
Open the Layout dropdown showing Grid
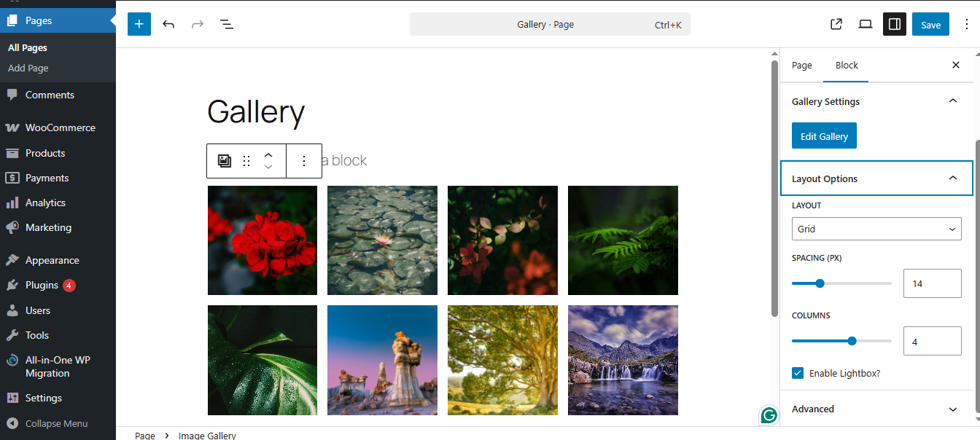pos(876,229)
